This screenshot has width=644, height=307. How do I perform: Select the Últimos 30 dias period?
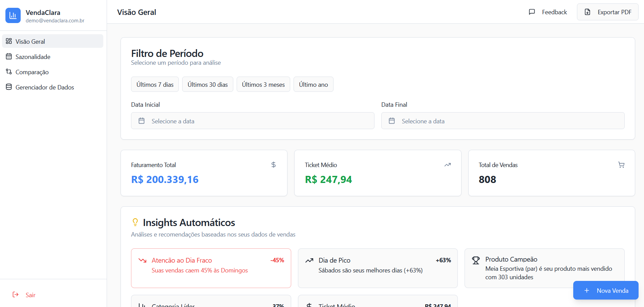(208, 84)
